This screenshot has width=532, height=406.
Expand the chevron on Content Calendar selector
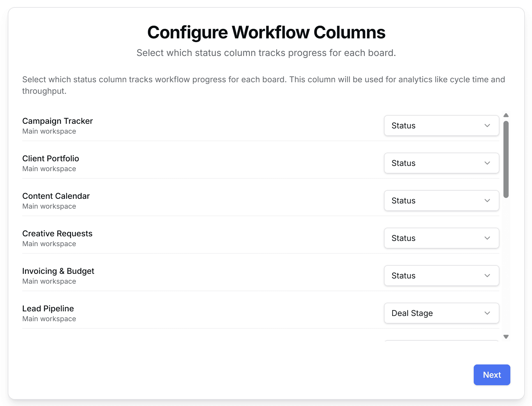coord(487,201)
